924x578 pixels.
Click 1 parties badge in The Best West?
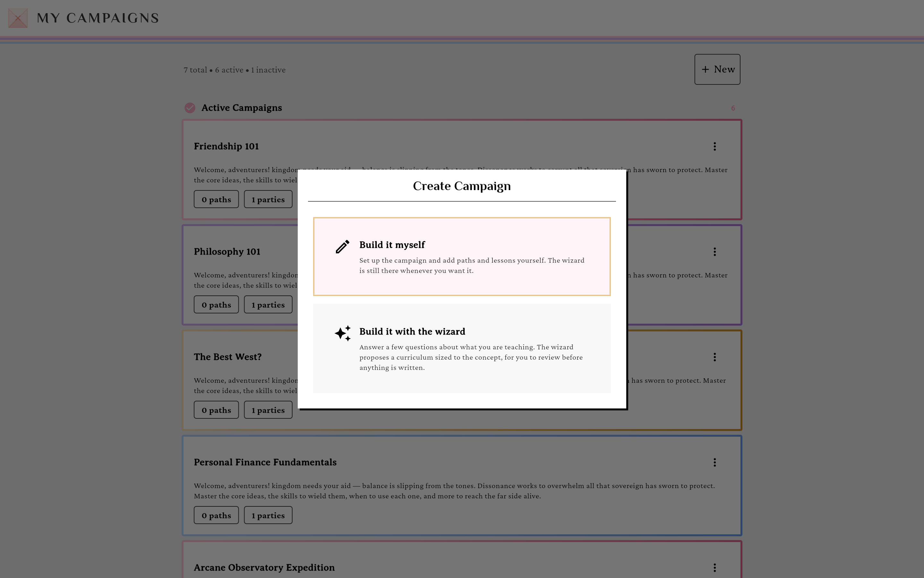(x=268, y=410)
